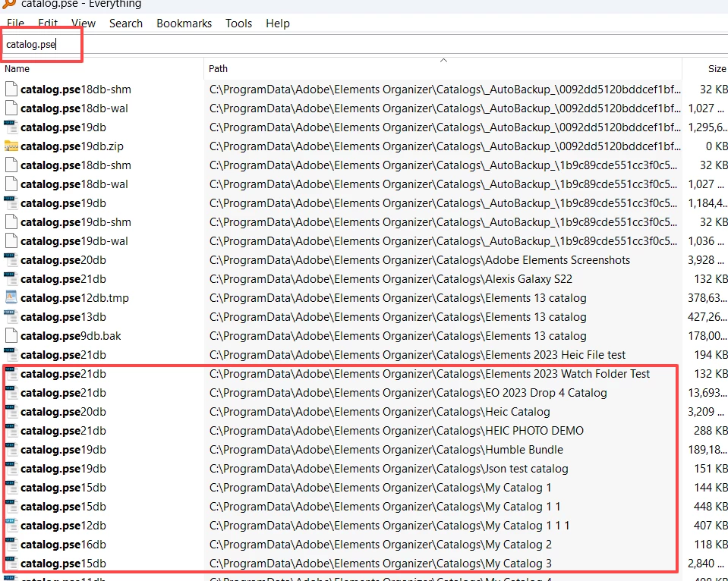Click catalog icon for catalog.pse13db
Image resolution: width=728 pixels, height=581 pixels.
pos(11,317)
